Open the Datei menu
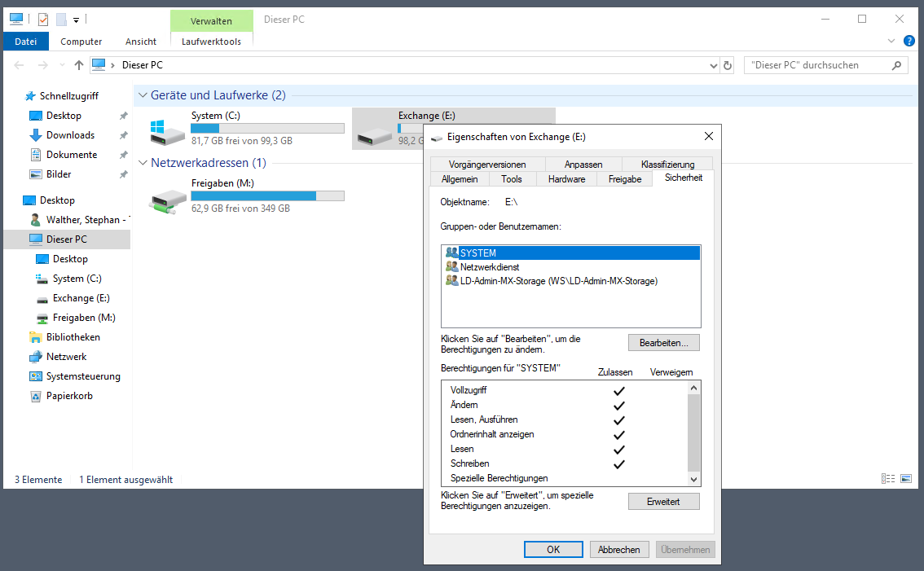The image size is (924, 571). (25, 42)
